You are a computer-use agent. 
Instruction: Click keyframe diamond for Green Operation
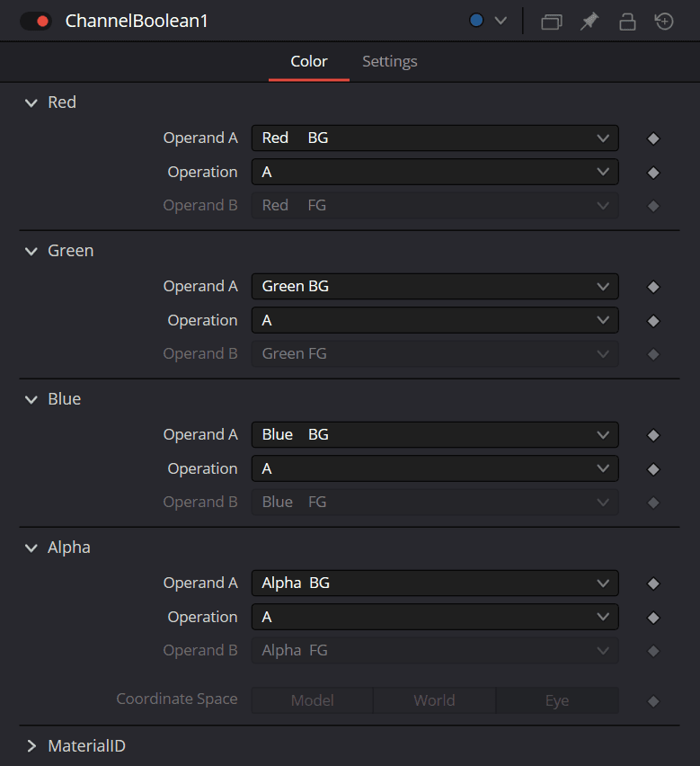[653, 321]
